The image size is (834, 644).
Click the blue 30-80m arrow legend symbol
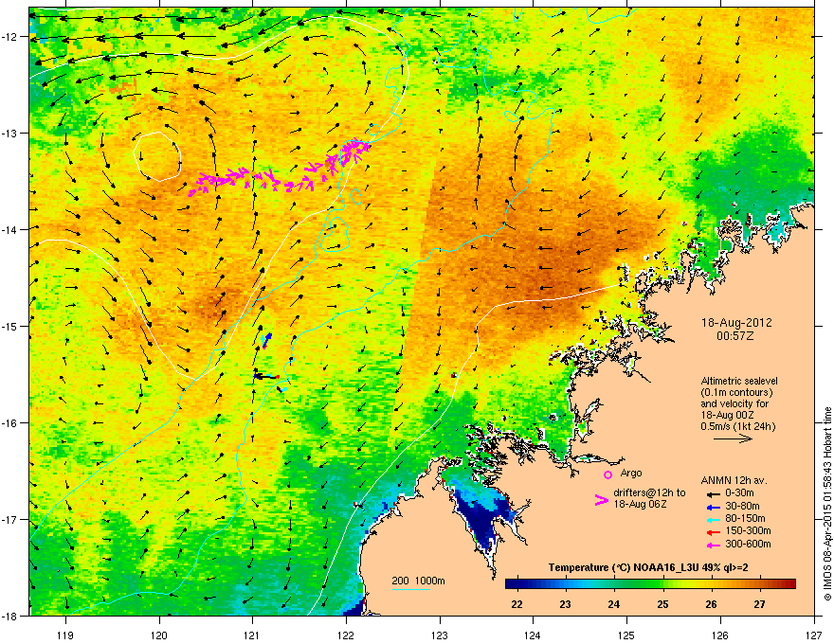point(713,507)
